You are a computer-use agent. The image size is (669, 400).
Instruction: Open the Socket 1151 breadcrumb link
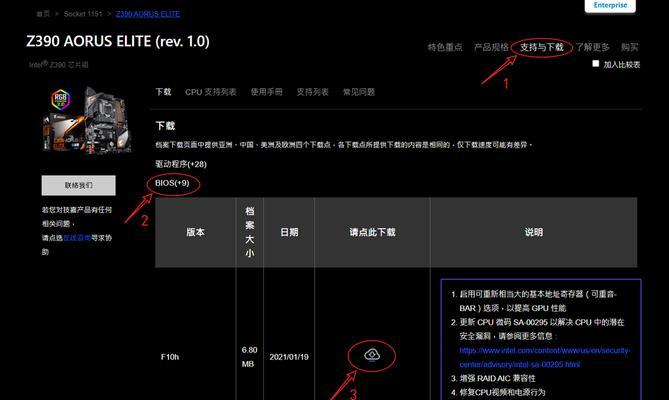pos(83,14)
